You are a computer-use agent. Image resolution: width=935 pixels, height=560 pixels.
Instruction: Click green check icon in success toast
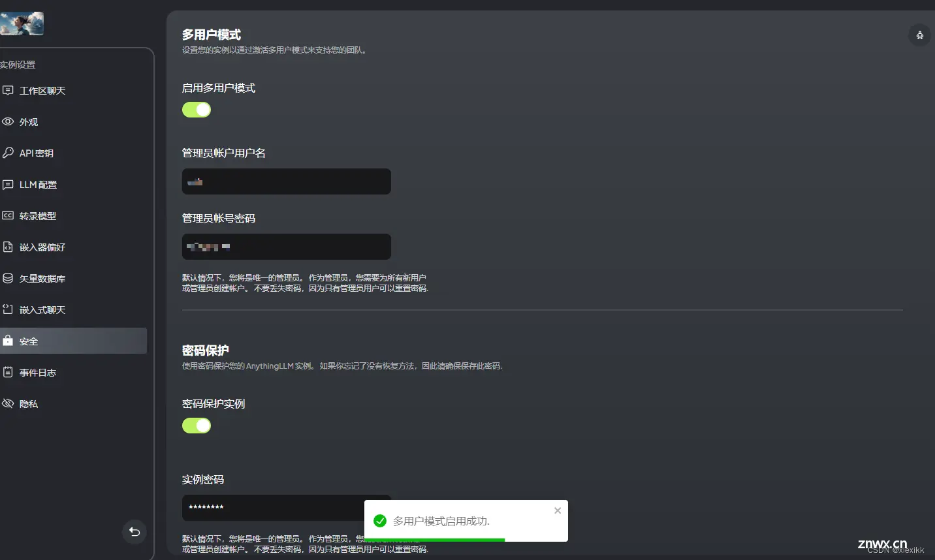[x=380, y=521]
